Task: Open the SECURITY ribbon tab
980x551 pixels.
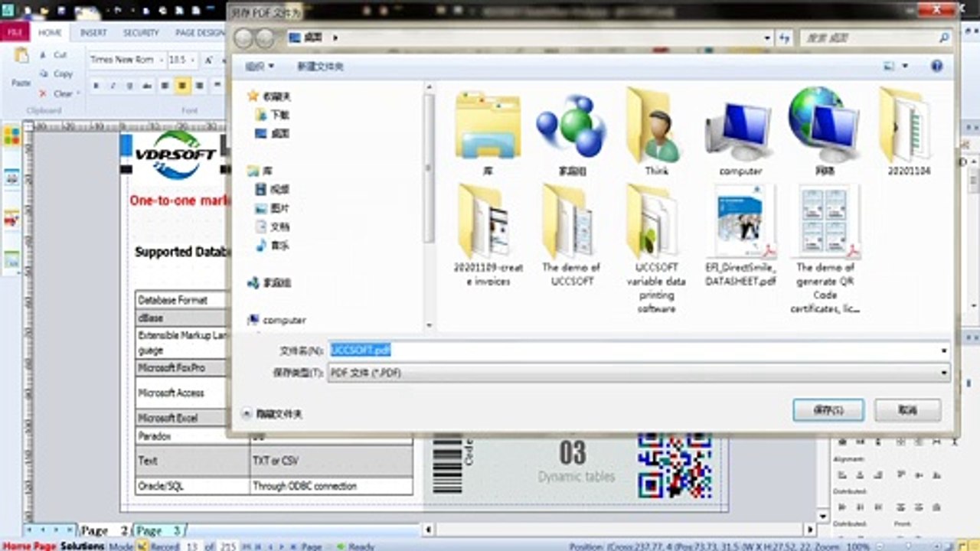Action: 141,33
